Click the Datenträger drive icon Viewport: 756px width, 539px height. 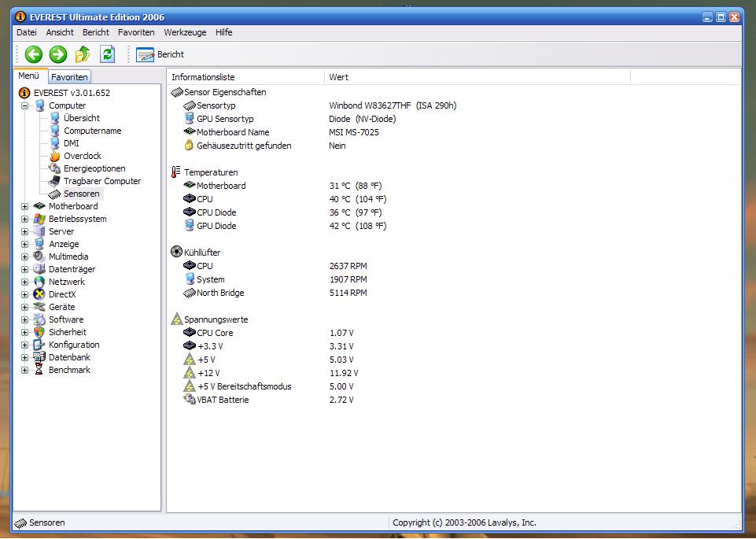39,269
